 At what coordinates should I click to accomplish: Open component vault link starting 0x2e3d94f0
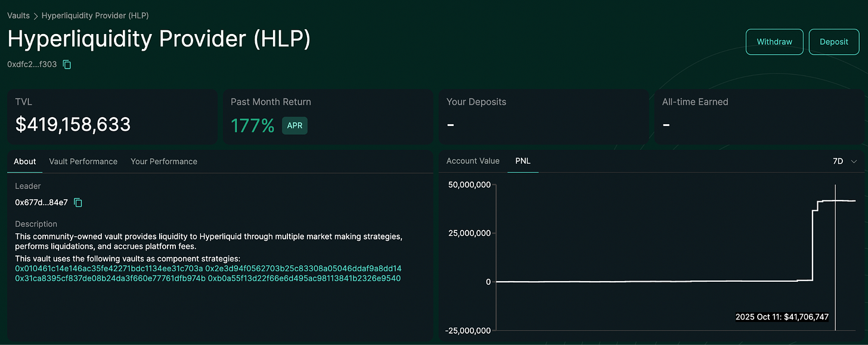pos(303,269)
